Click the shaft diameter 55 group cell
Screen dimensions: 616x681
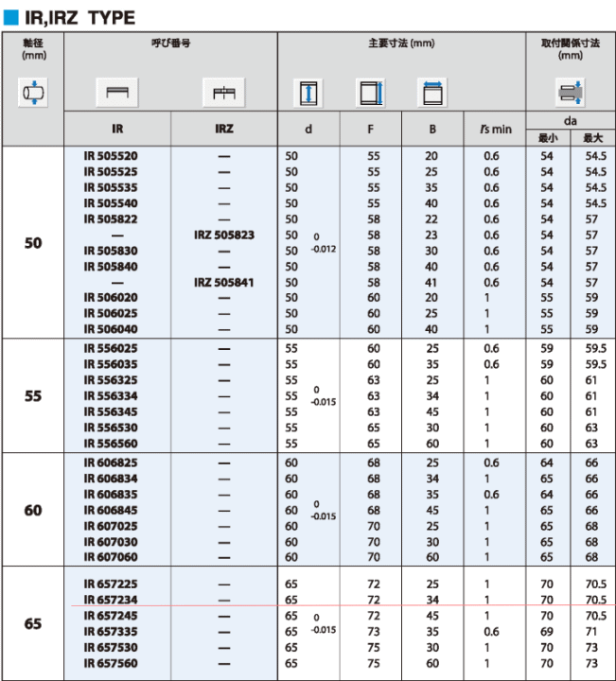coord(33,395)
